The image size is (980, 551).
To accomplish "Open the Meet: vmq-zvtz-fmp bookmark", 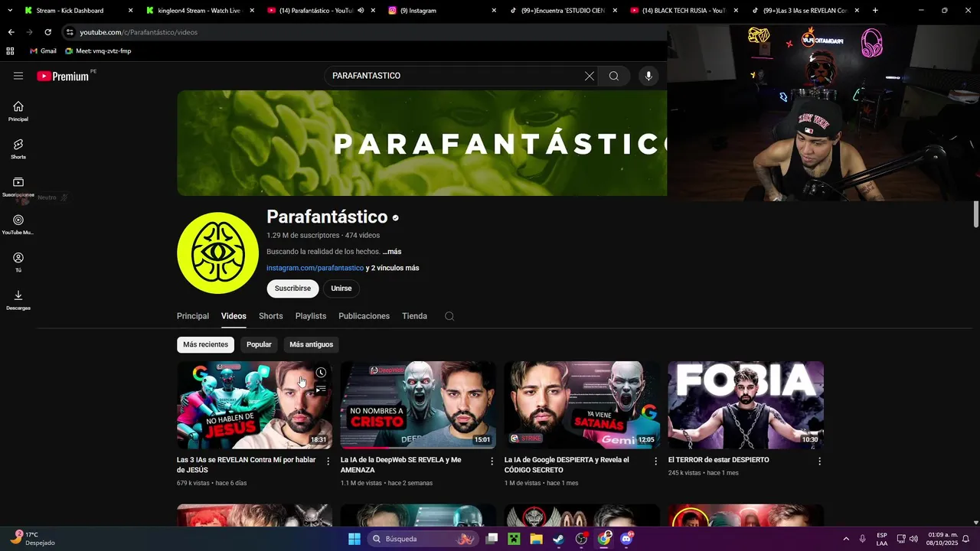I will (x=98, y=51).
